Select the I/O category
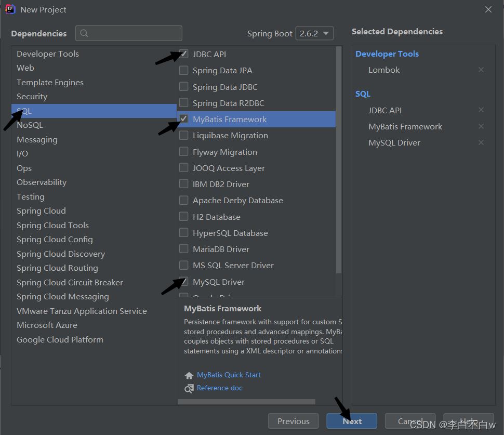 (94, 154)
